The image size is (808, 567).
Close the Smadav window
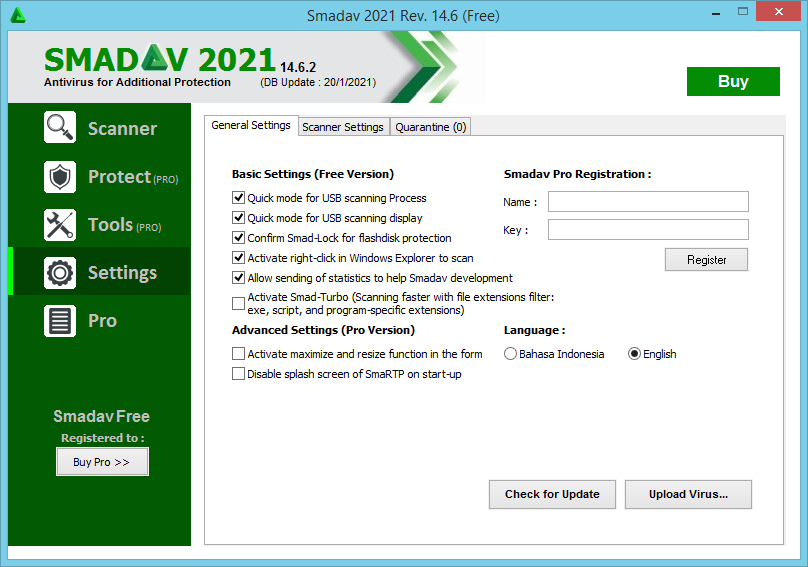click(779, 11)
